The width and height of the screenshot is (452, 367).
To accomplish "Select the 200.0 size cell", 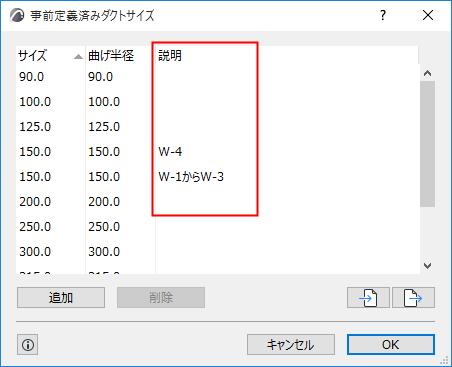I will pos(35,202).
